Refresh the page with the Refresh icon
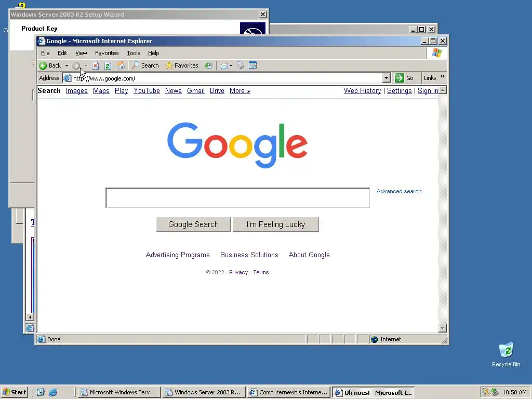 coord(108,65)
